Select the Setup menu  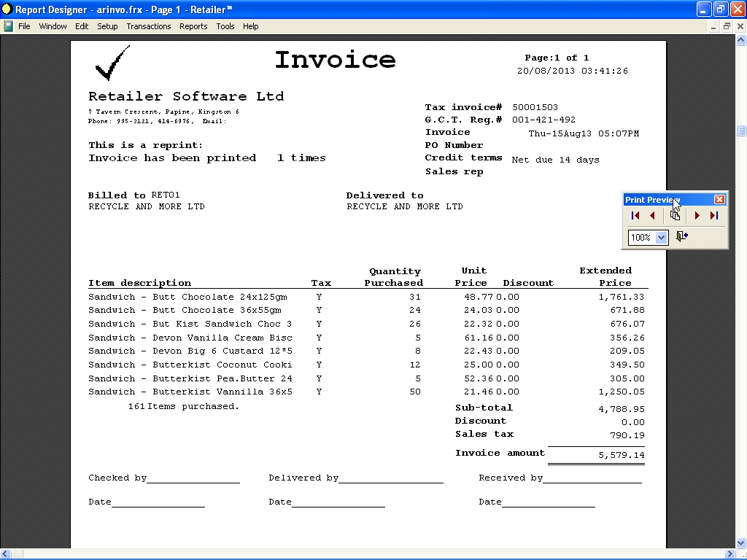coord(107,26)
